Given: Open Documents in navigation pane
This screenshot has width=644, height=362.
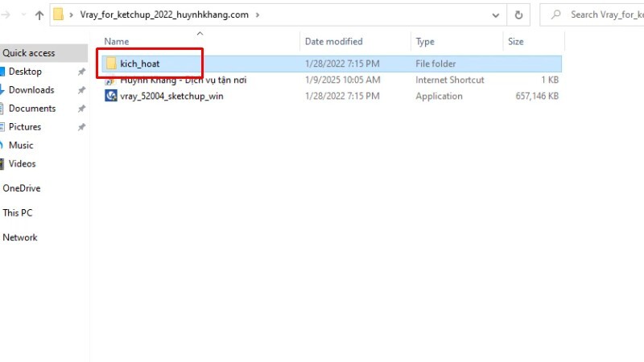Looking at the screenshot, I should [32, 109].
